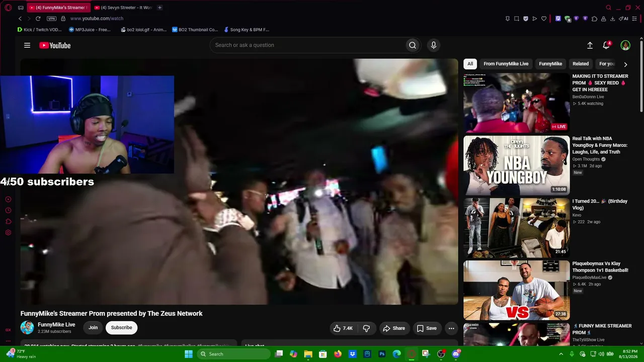Screen dimensions: 644x362
Task: Open the Windows Start menu
Action: click(189, 354)
